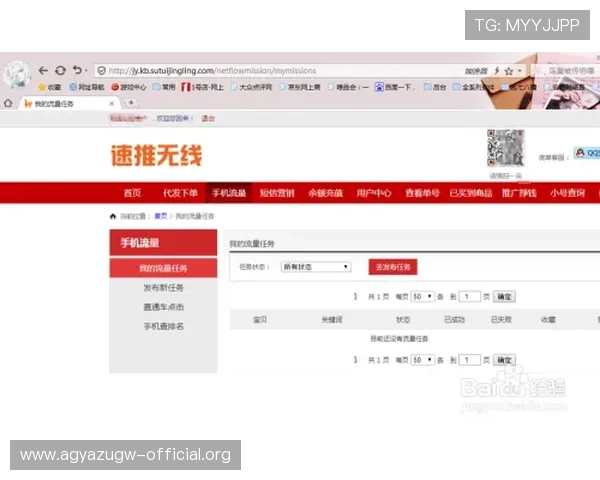Click the red 去发布任务 button
Image resolution: width=600 pixels, height=480 pixels.
[x=393, y=267]
